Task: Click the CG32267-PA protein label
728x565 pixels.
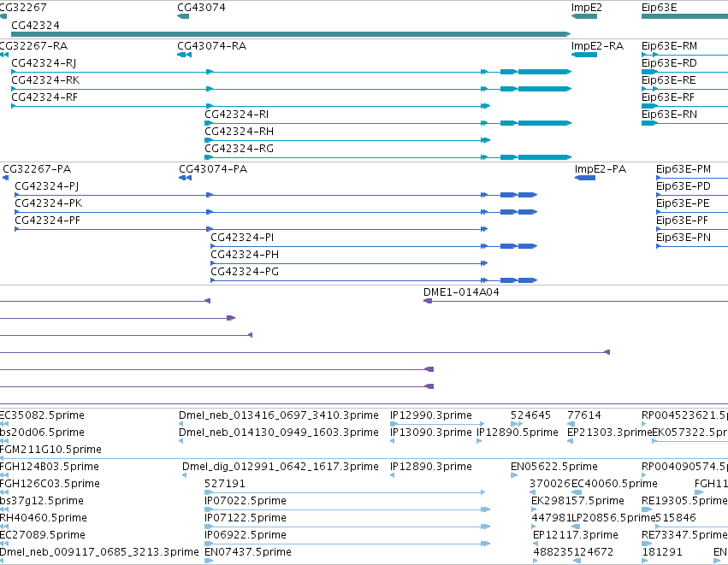Action: [x=37, y=169]
